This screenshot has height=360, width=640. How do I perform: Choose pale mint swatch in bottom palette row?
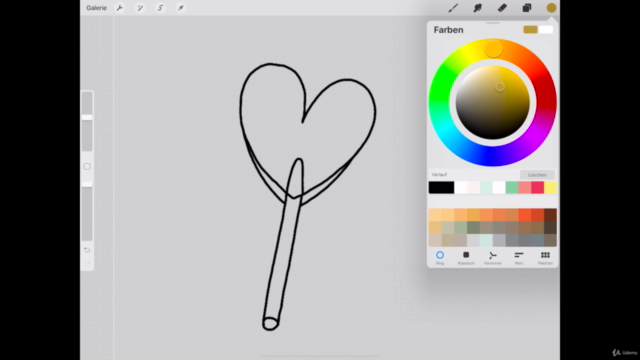coord(486,240)
